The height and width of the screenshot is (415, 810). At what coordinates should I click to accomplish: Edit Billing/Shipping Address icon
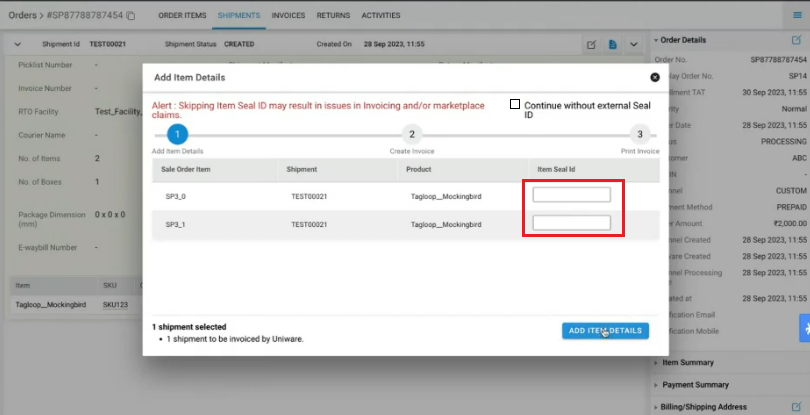[796, 407]
